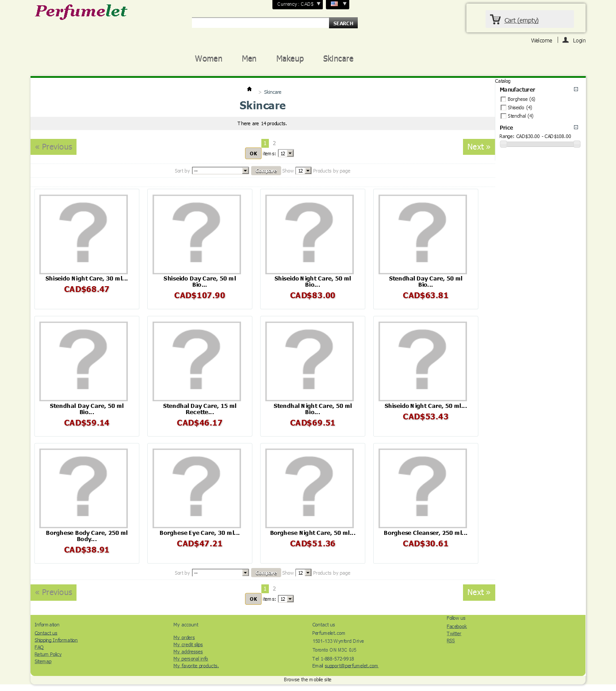Click the support@perfumelet.com email link
The height and width of the screenshot is (691, 616).
pyautogui.click(x=352, y=666)
